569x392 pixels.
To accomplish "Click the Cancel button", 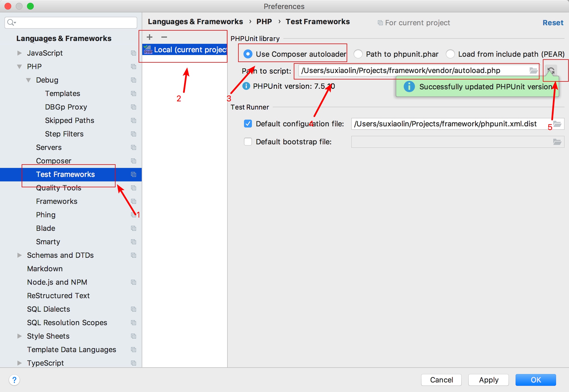I will click(441, 380).
